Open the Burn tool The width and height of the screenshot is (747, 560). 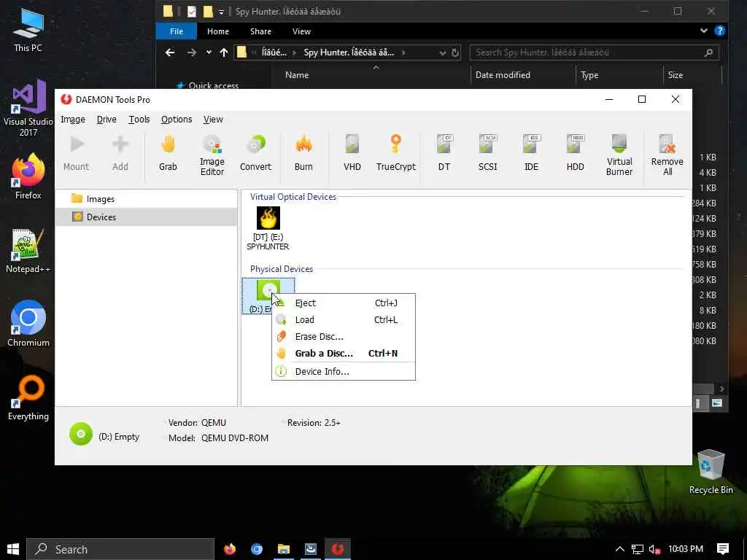(303, 153)
